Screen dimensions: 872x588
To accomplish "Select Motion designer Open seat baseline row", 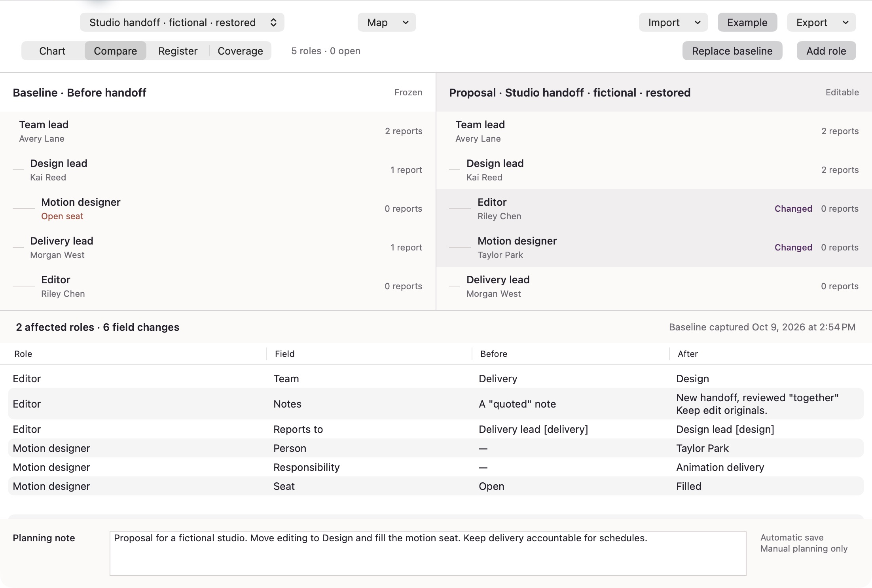I will pyautogui.click(x=218, y=209).
